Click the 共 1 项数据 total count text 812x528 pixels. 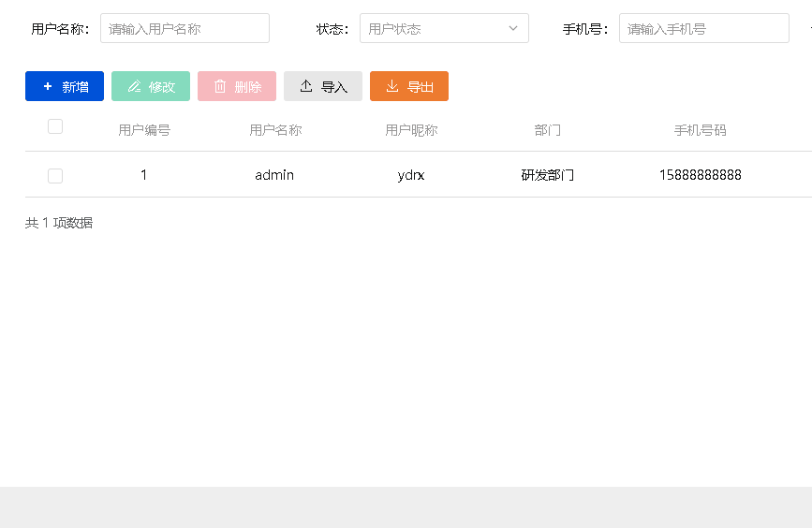pyautogui.click(x=59, y=223)
